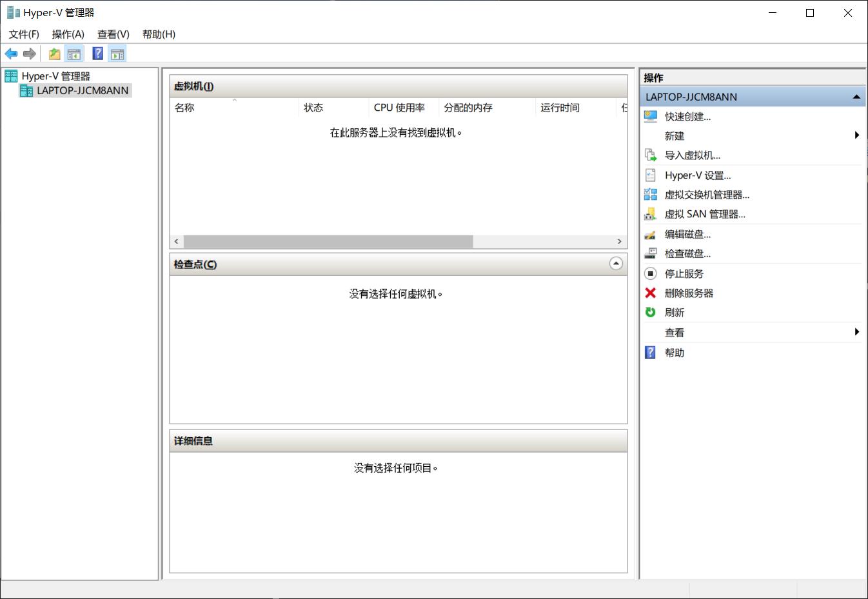
Task: Sort by 运行时间 column header
Action: pyautogui.click(x=577, y=108)
